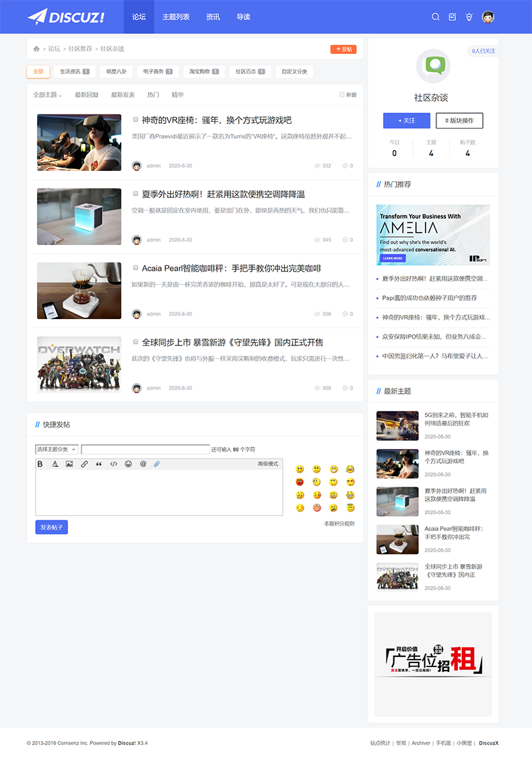
Task: Select the 生活资讯 category tab
Action: pos(75,71)
